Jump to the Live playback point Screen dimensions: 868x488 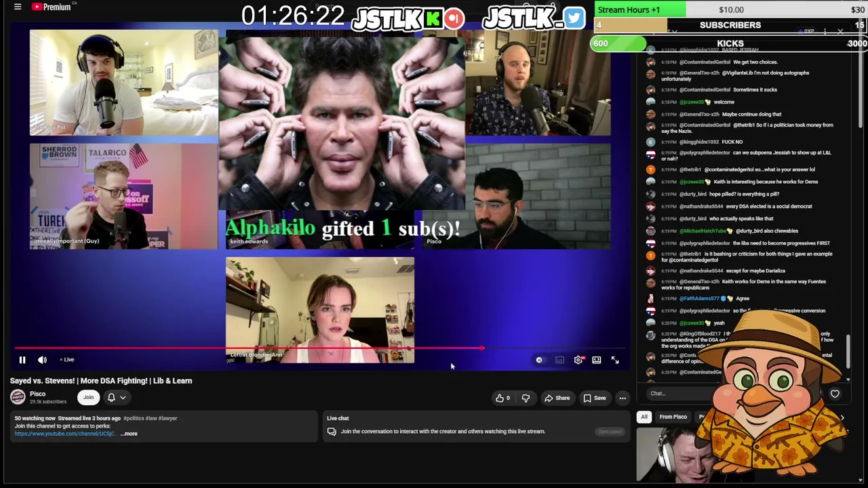pos(67,360)
